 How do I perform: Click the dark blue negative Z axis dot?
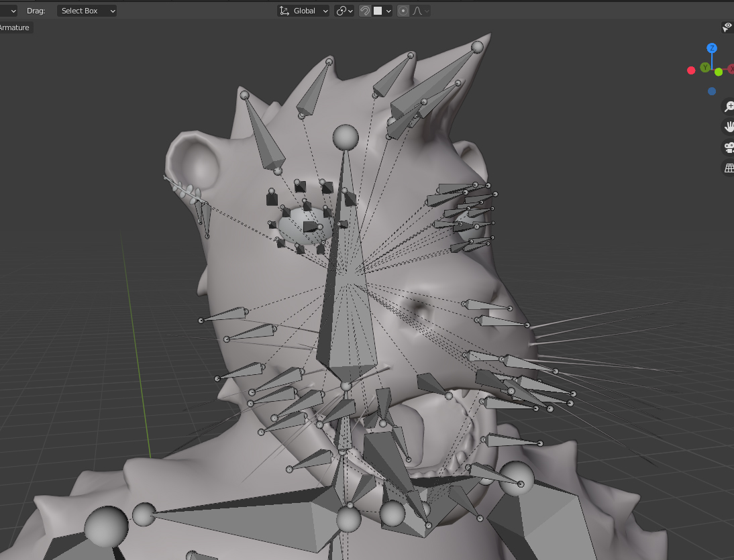pos(712,91)
